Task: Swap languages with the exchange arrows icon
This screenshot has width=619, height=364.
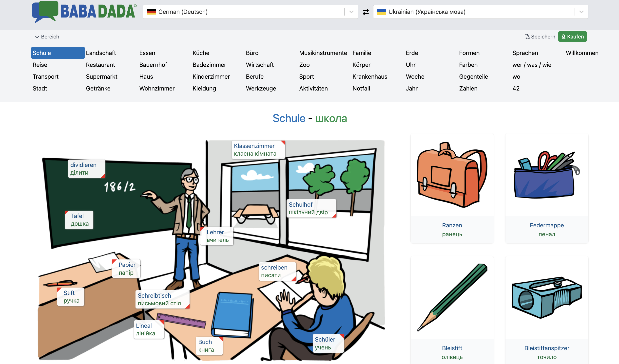Action: coord(366,12)
